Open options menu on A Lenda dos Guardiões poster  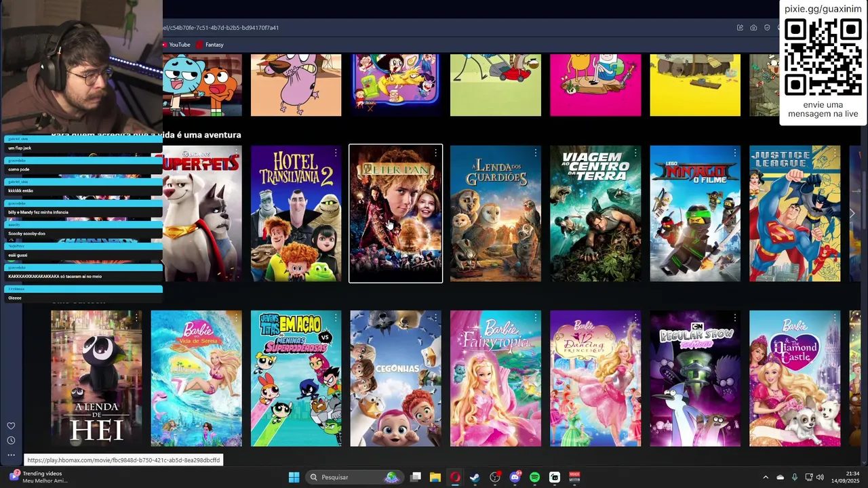pyautogui.click(x=535, y=153)
